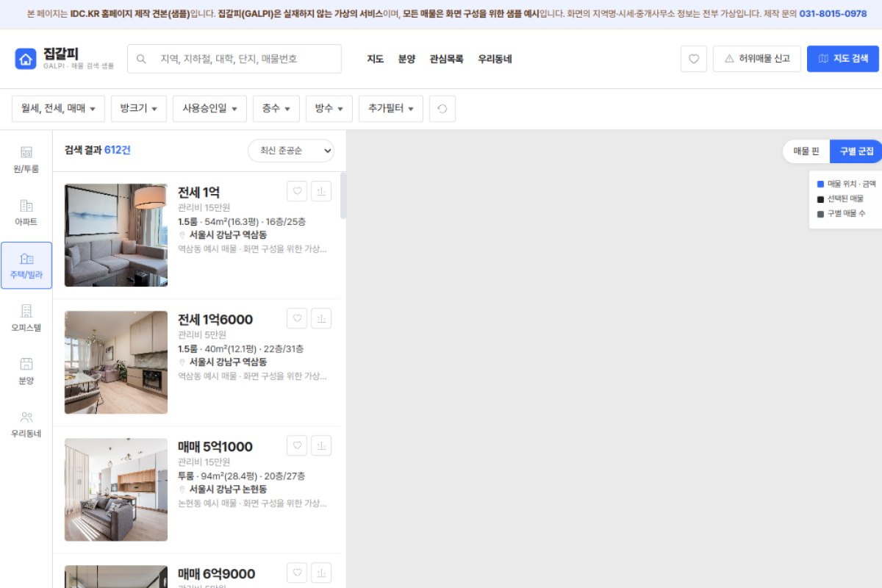This screenshot has height=588, width=882.
Task: Click the gray 구별 매물 수 legend swatch
Action: [x=820, y=214]
